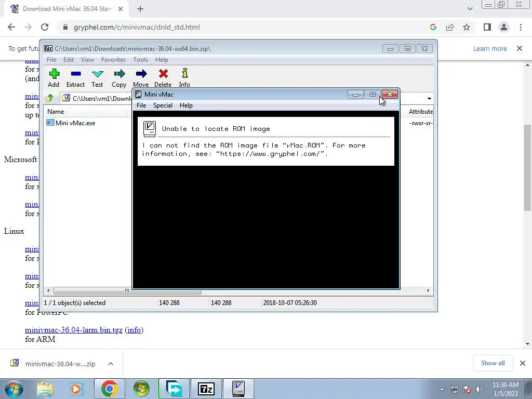Image resolution: width=532 pixels, height=399 pixels.
Task: Open Chrome's three-dot menu
Action: (x=521, y=27)
